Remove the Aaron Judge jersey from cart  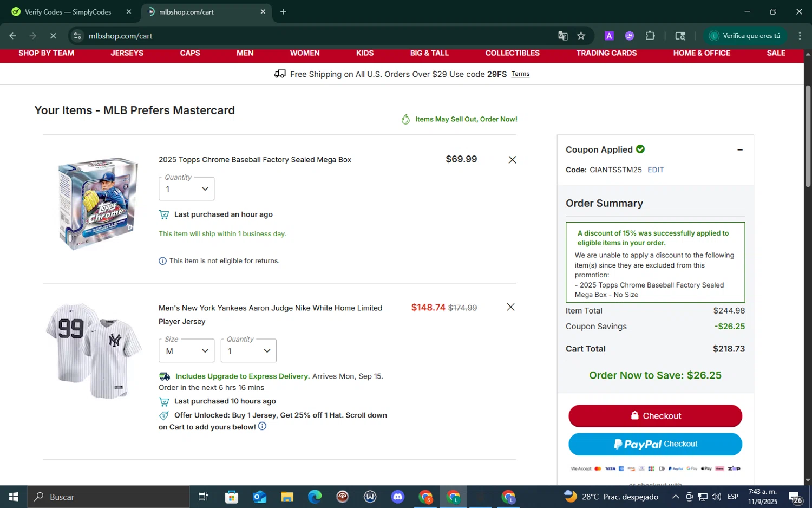510,307
